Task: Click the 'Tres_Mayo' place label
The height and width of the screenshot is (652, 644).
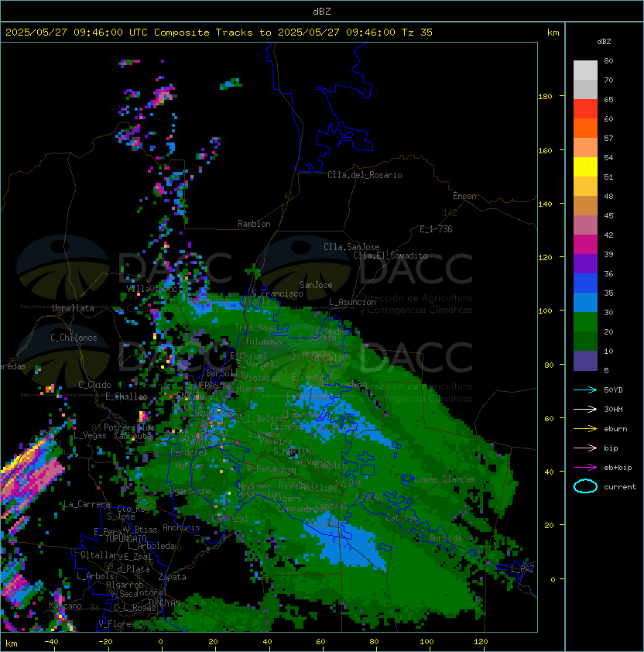Action: (x=255, y=328)
